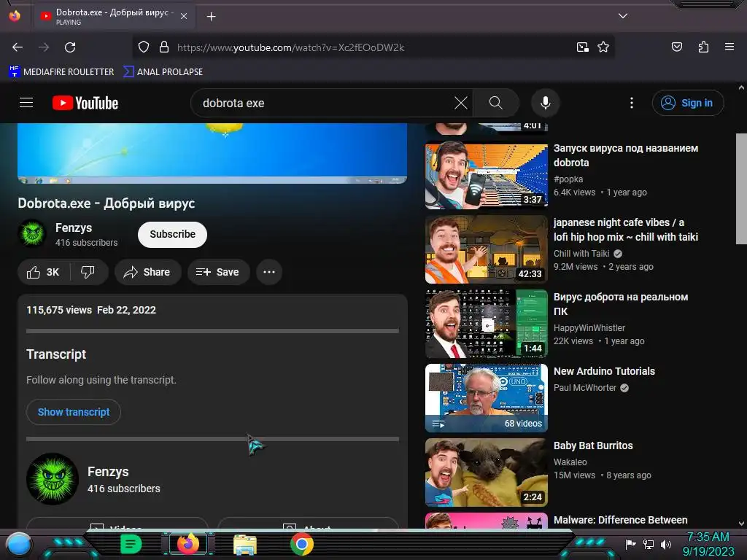
Task: Bookmark this page with the star icon
Action: pos(603,47)
